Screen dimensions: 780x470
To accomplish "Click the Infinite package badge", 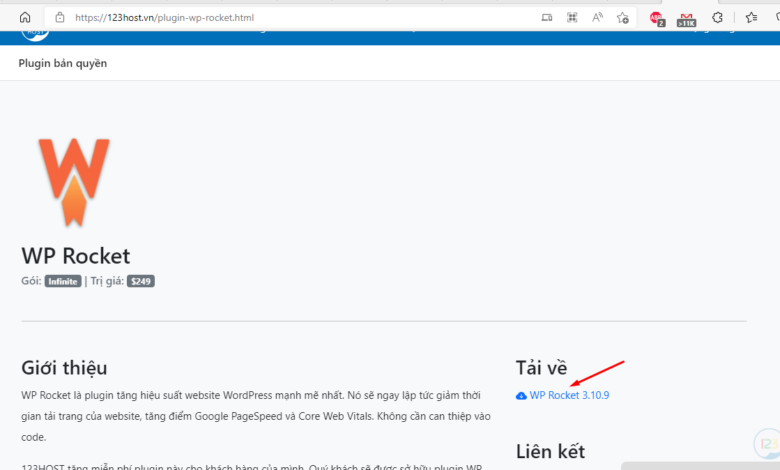I will 63,282.
